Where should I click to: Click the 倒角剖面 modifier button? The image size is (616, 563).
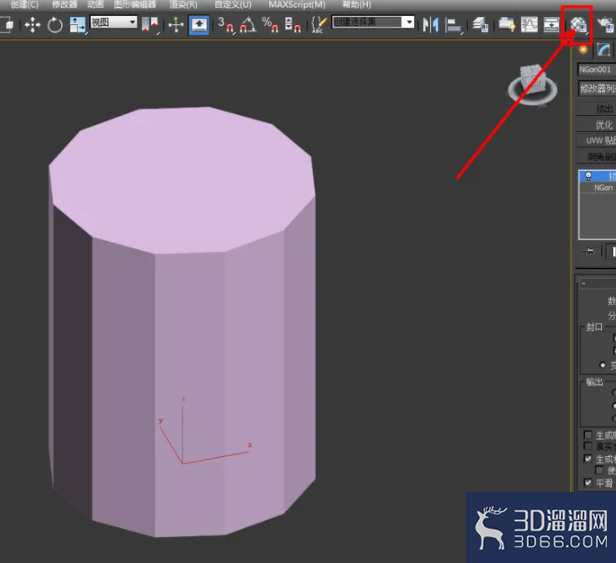[596, 157]
